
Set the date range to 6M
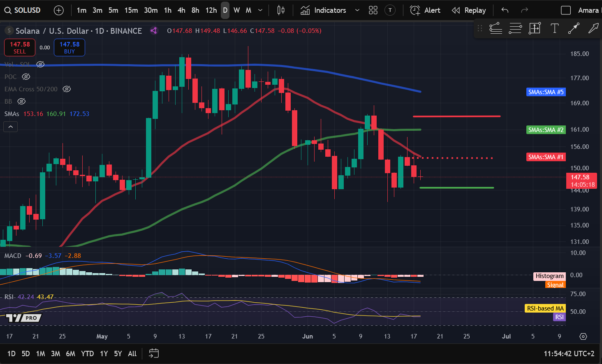[x=70, y=353]
